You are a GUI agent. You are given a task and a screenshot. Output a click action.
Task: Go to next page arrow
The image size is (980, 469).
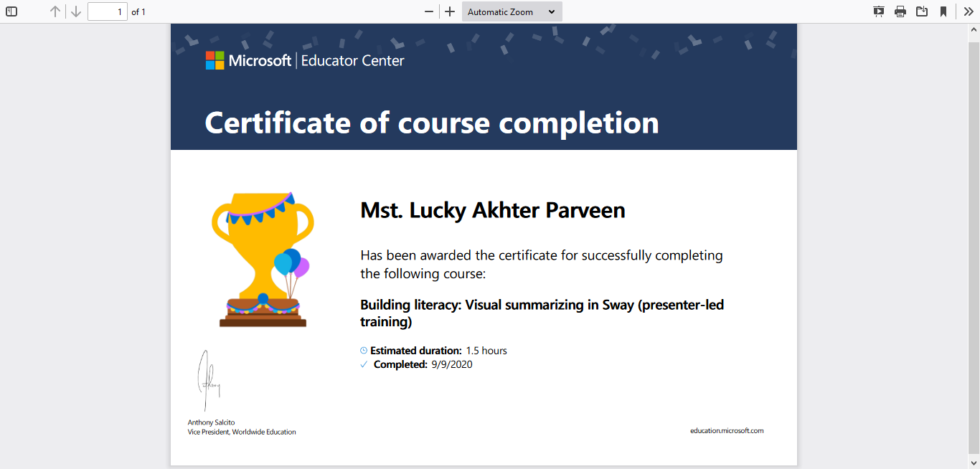click(x=75, y=11)
